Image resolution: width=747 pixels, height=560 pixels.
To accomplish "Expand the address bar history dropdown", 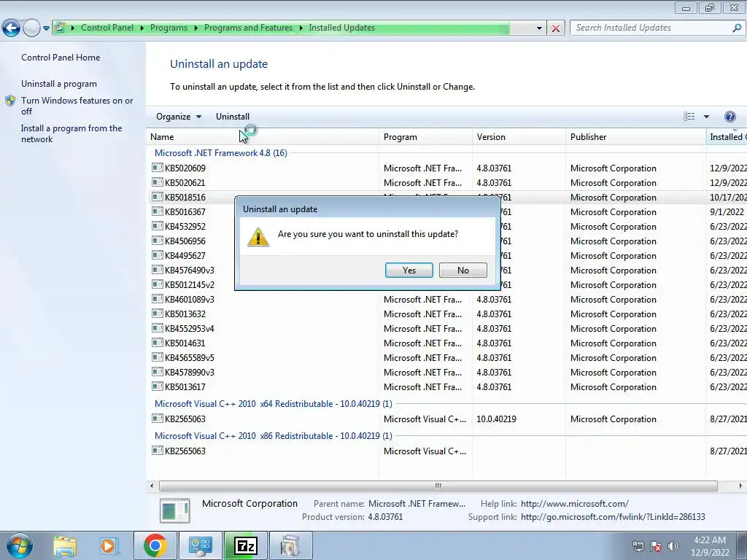I will click(539, 28).
